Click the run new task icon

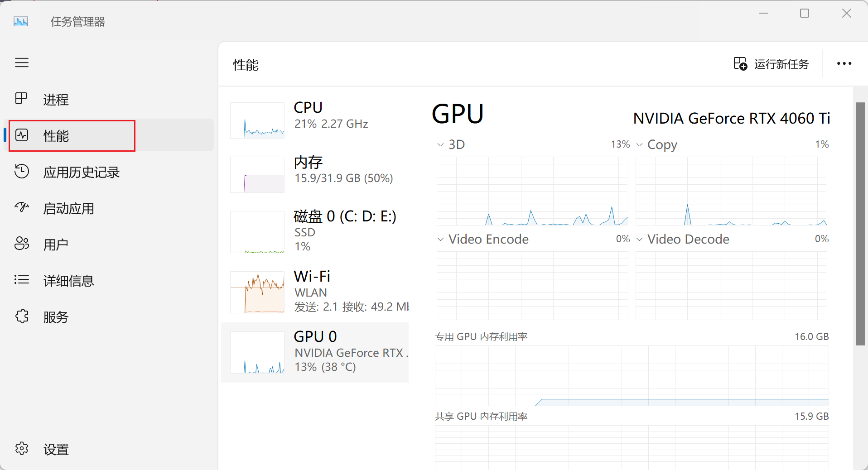tap(740, 64)
